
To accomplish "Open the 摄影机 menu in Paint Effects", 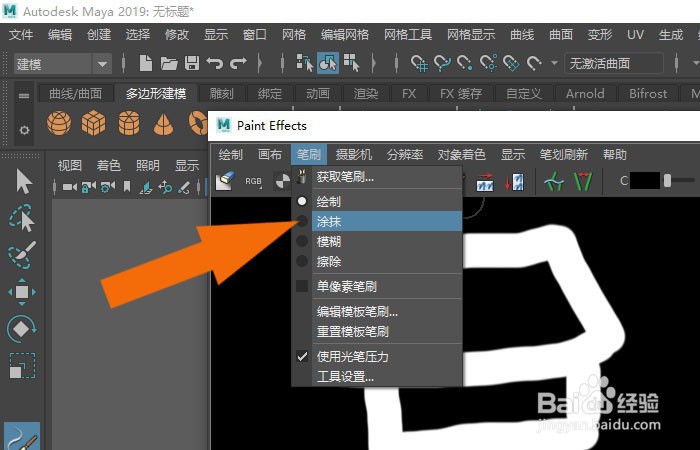I will point(354,154).
